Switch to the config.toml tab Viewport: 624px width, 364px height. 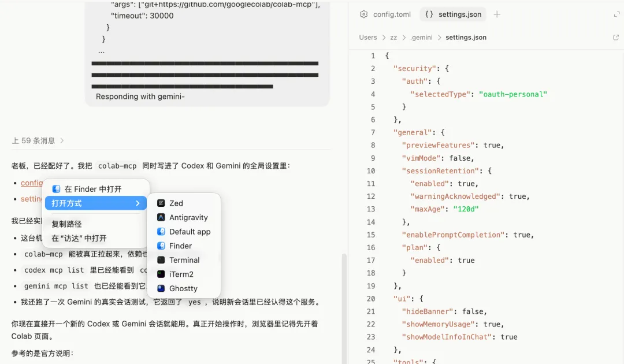(385, 14)
